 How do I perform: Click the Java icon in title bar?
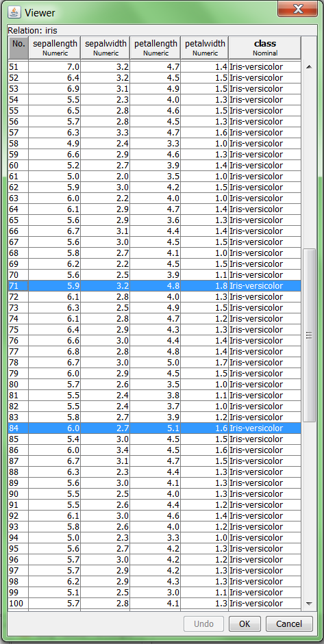coord(14,12)
